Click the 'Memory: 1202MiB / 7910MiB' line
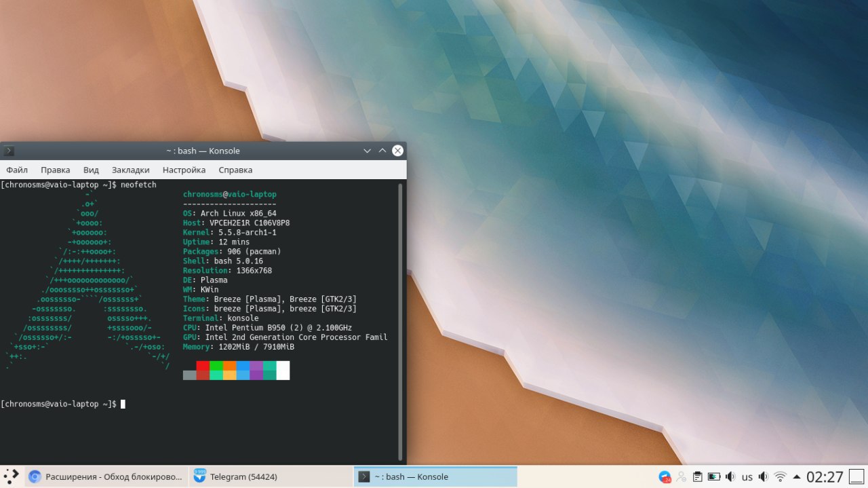 click(239, 346)
